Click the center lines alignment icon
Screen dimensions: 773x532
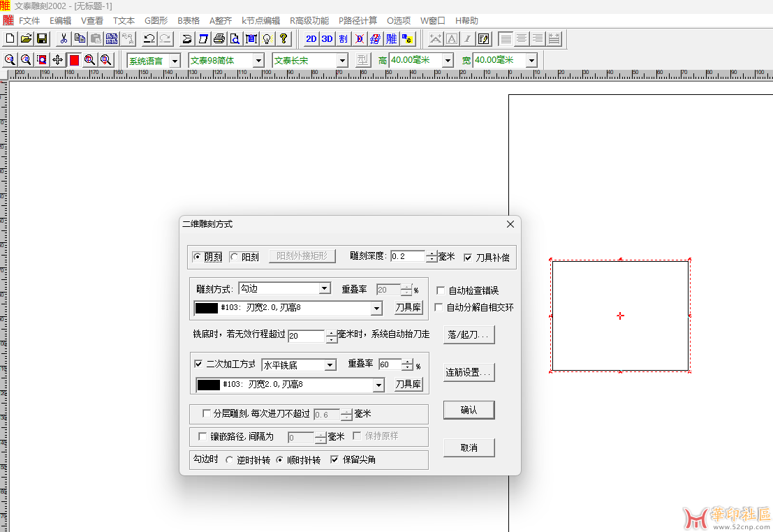[x=522, y=39]
